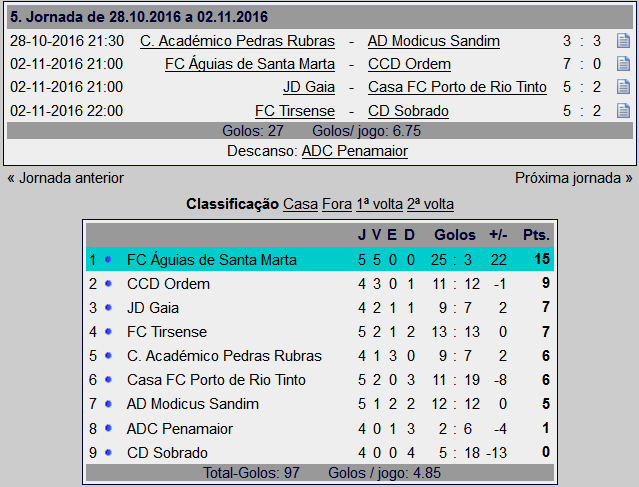Click blue dot beside CD Sobrado in standings
639x487 pixels.
tap(108, 452)
